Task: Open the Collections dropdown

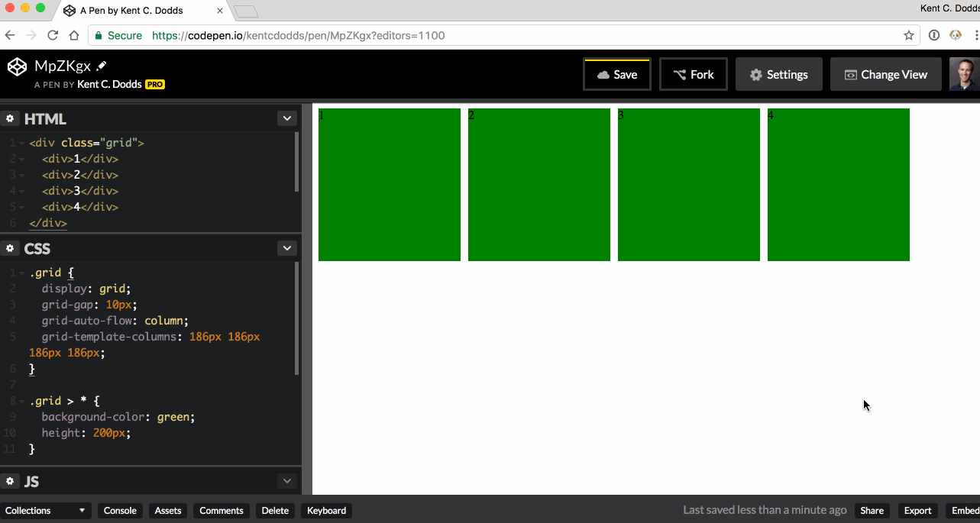Action: pyautogui.click(x=46, y=511)
